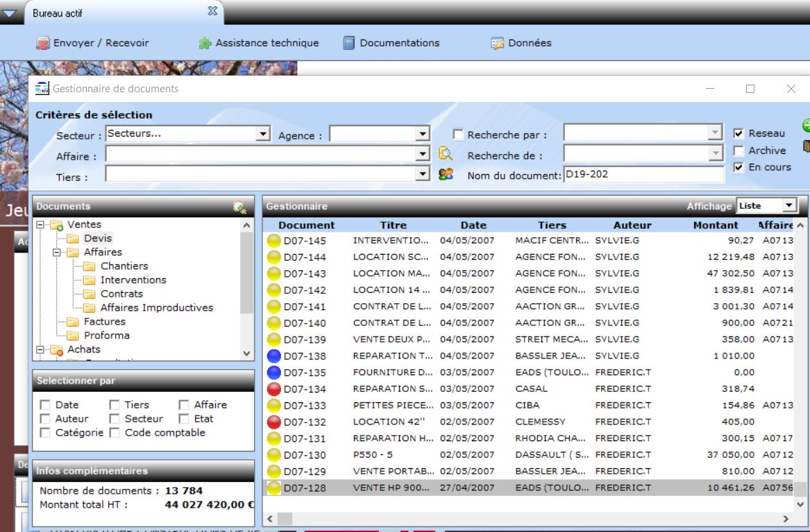
Task: Collapse the Ventes tree node
Action: click(40, 225)
